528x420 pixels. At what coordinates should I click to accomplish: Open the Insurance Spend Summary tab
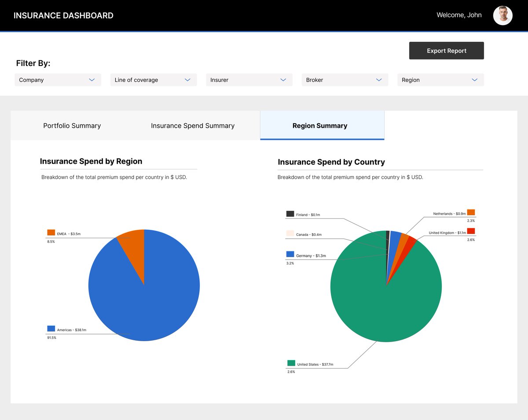tap(193, 126)
